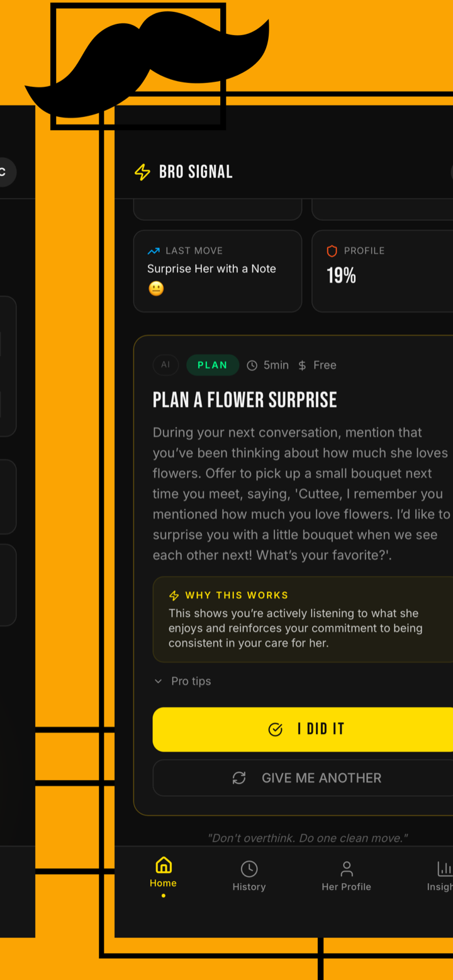Click the refresh icon in Give Me Another
This screenshot has height=980, width=453.
click(x=239, y=778)
